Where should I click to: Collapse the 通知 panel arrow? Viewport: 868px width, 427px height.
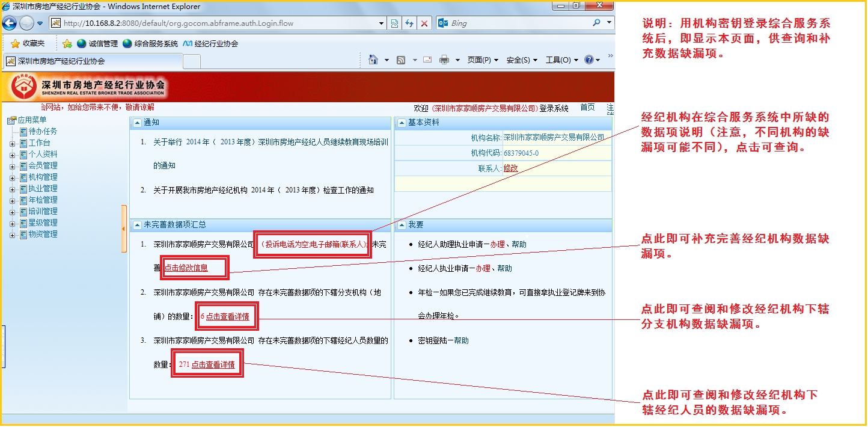tap(138, 123)
